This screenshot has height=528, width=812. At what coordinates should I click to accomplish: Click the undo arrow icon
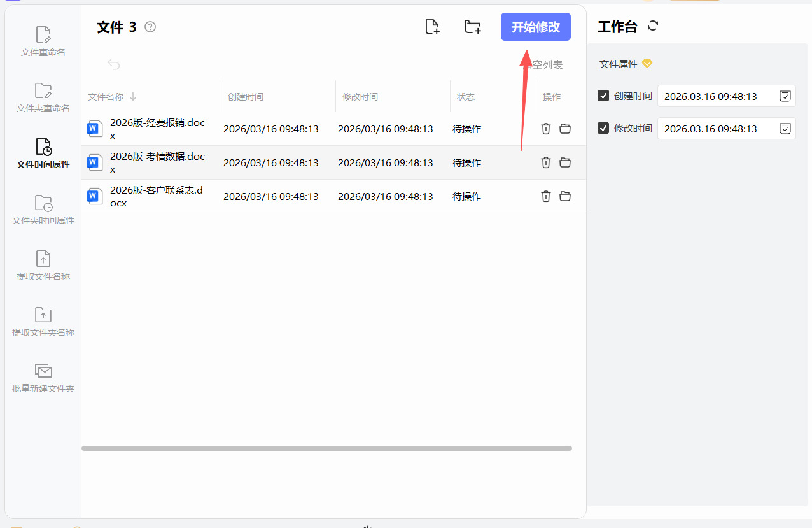113,64
